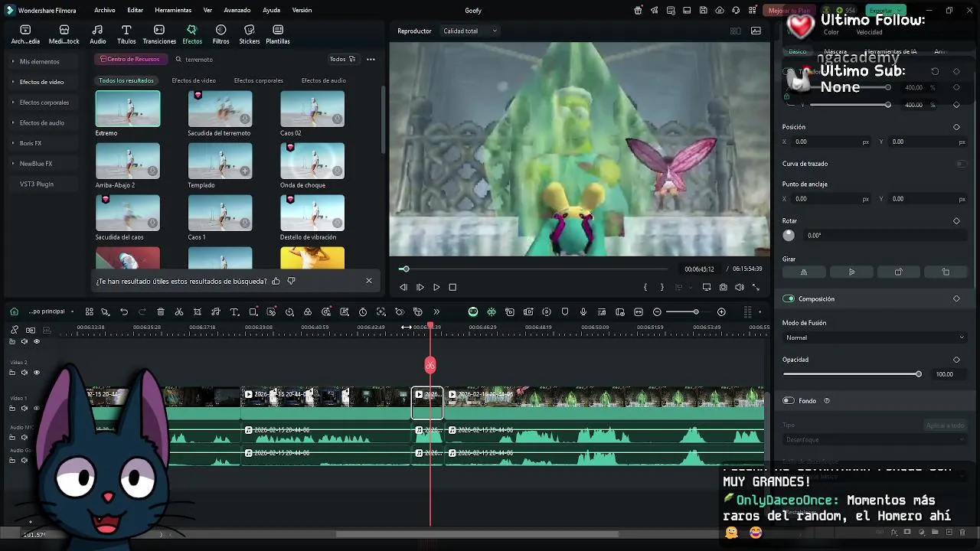Expand Boris FX category
Image resolution: width=980 pixels, height=551 pixels.
click(x=31, y=143)
